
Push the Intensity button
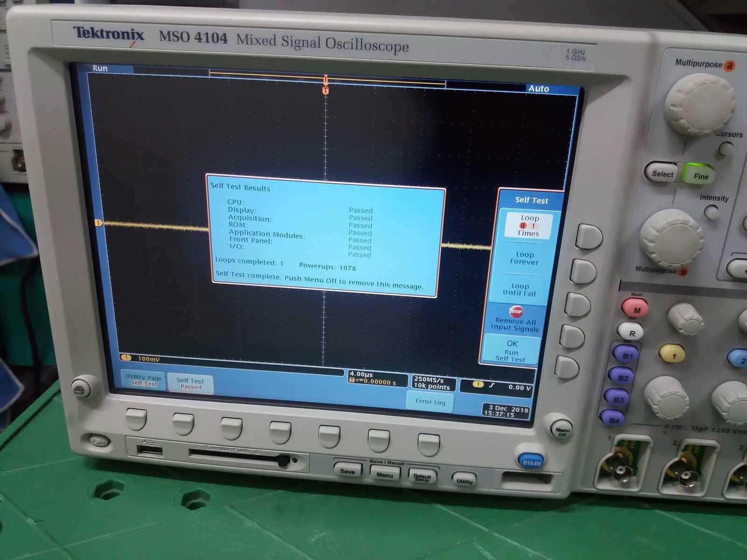[711, 212]
